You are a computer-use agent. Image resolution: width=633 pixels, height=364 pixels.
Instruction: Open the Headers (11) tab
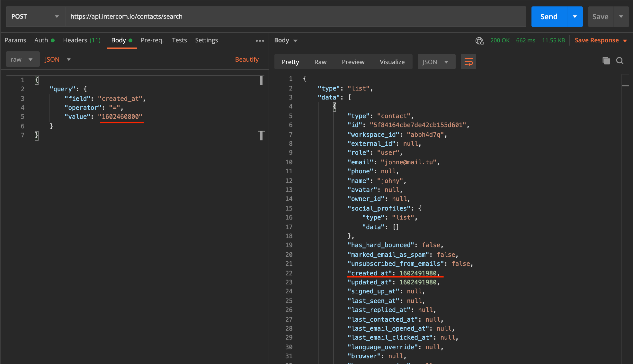point(82,40)
